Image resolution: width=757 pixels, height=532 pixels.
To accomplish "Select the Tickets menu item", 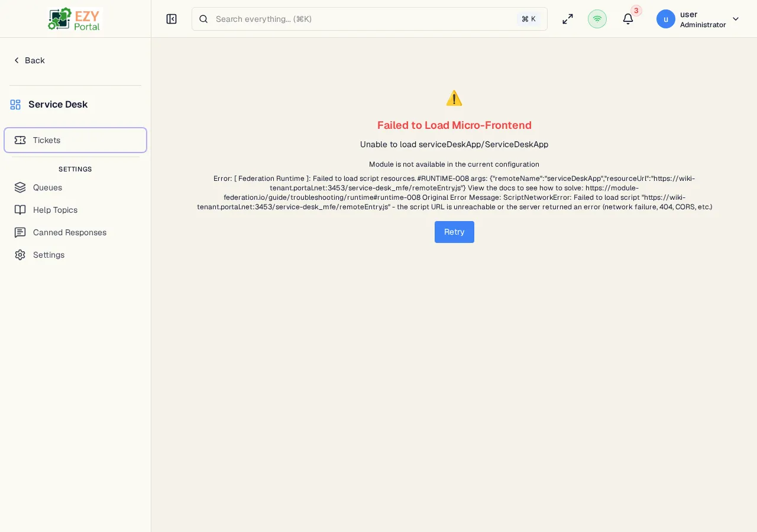I will (76, 140).
